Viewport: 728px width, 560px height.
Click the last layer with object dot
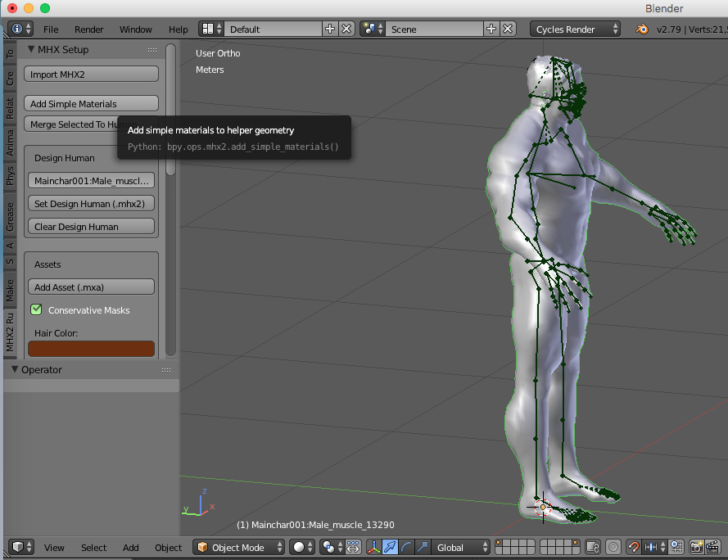click(x=576, y=543)
